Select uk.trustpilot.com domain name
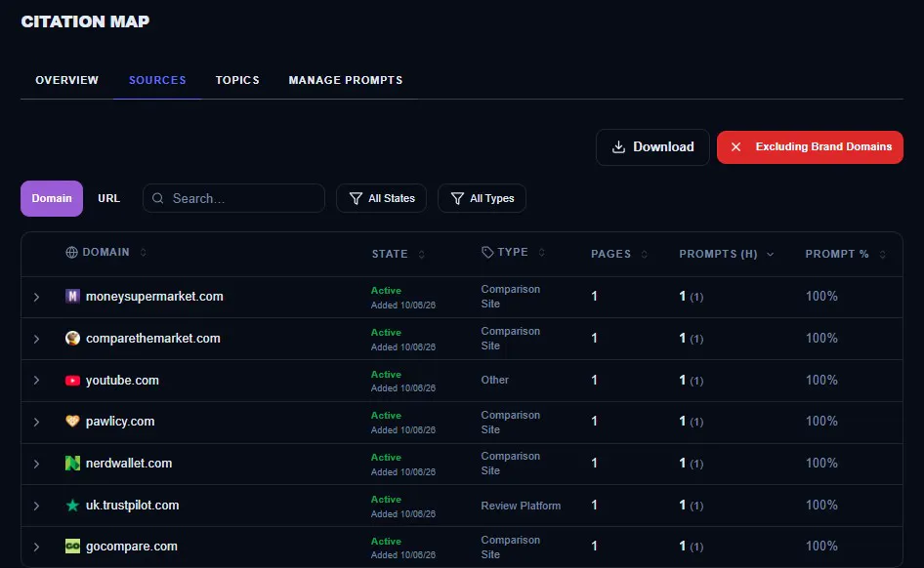Screen dimensions: 924x568 click(133, 505)
